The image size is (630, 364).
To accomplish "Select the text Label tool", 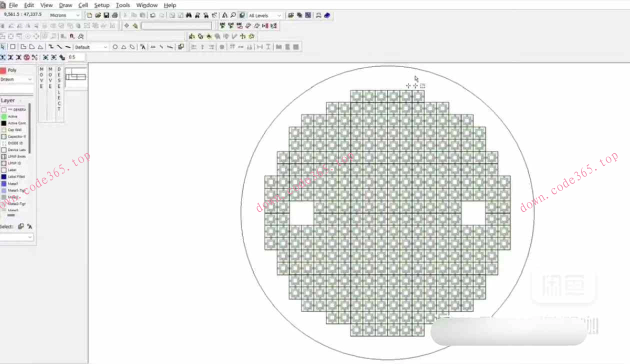I will [x=143, y=47].
